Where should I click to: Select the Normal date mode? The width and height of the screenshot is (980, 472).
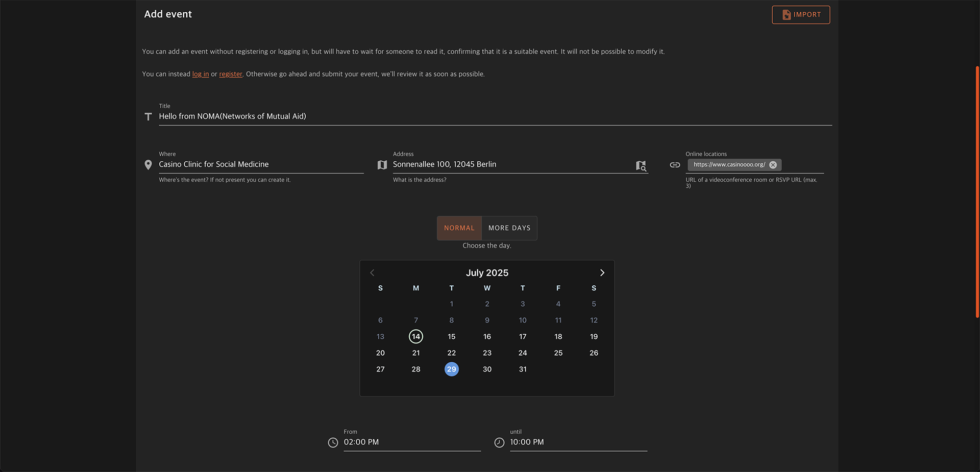(x=459, y=228)
